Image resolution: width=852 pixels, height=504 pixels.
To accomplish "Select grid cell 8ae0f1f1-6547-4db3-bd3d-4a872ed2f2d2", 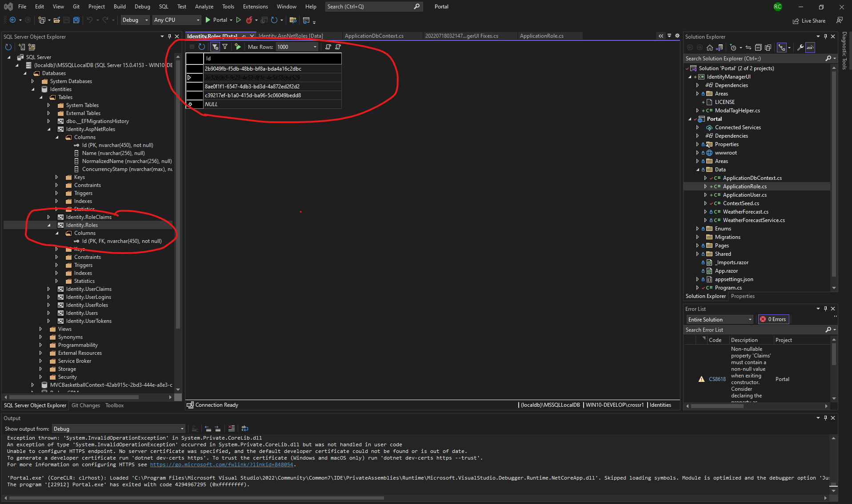I will coord(272,87).
